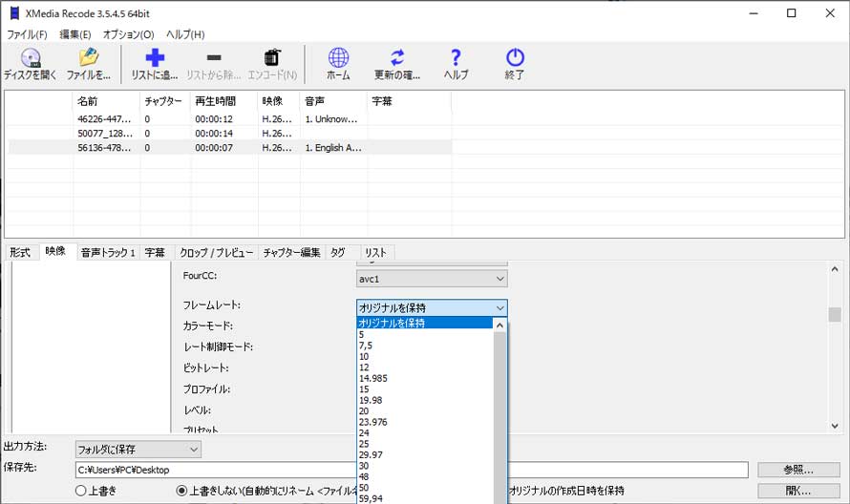Open the 出力方法 フォルダに保存 dropdown
Viewport: 850px width, 504px height.
coord(138,450)
